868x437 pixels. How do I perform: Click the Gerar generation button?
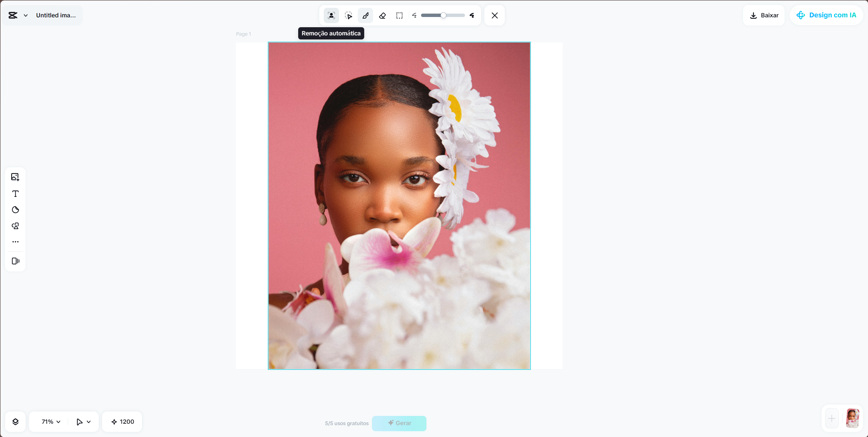click(399, 423)
